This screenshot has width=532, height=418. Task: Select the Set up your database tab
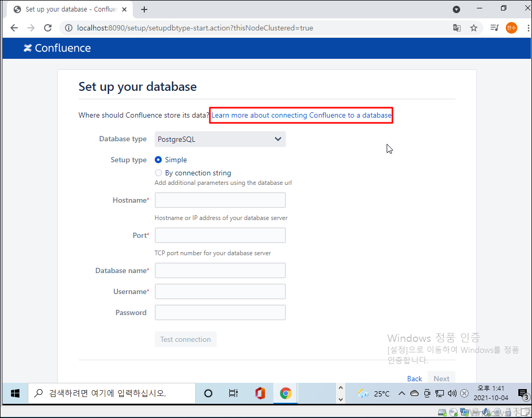[70, 9]
